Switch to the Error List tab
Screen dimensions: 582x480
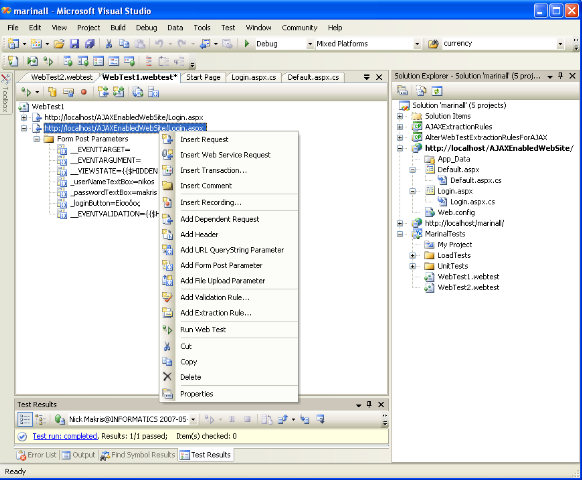click(37, 455)
